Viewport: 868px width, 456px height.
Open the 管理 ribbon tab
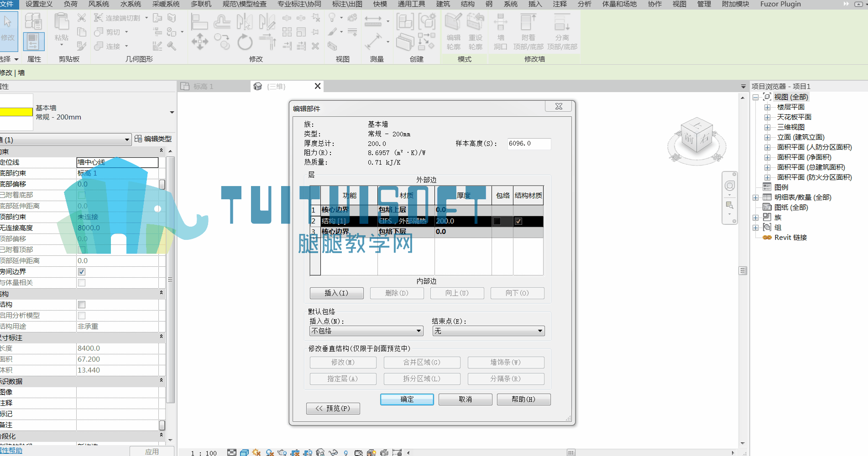point(704,4)
